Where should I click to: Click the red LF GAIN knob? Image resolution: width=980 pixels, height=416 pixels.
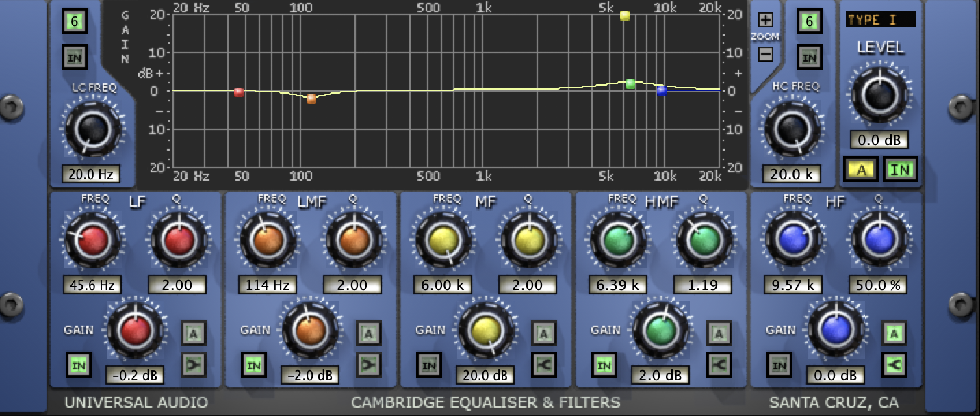click(x=135, y=330)
